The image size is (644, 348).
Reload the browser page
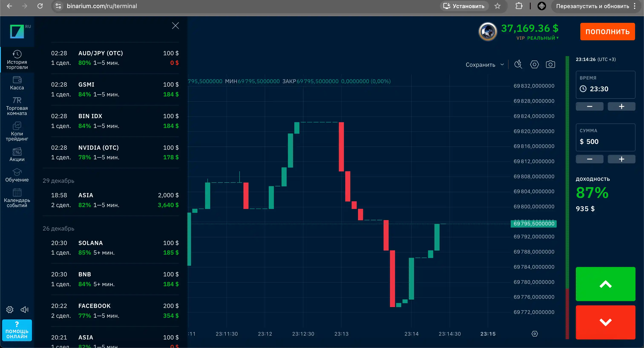[40, 6]
